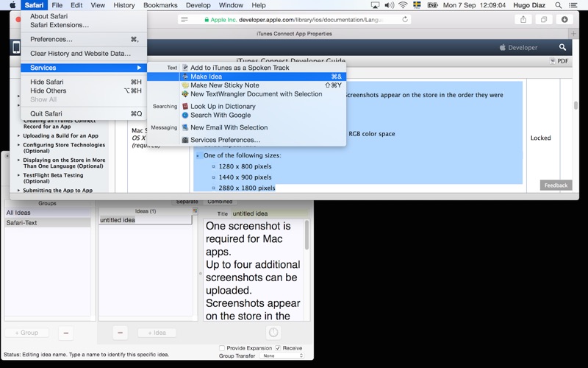This screenshot has height=368, width=588.
Task: Open Spotlight search in menu bar
Action: [559, 5]
